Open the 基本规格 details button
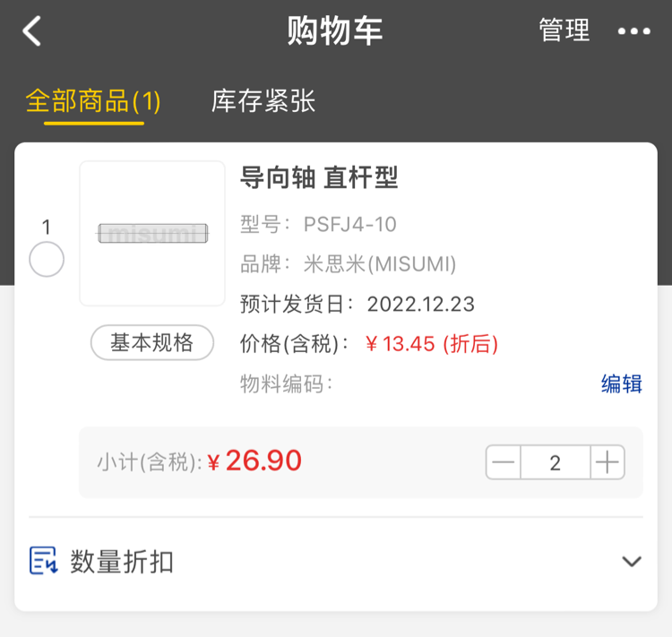The image size is (672, 637). [x=152, y=342]
